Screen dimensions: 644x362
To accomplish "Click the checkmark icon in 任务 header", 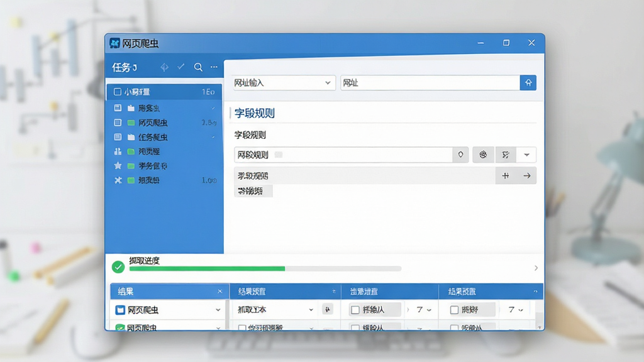I will [181, 67].
